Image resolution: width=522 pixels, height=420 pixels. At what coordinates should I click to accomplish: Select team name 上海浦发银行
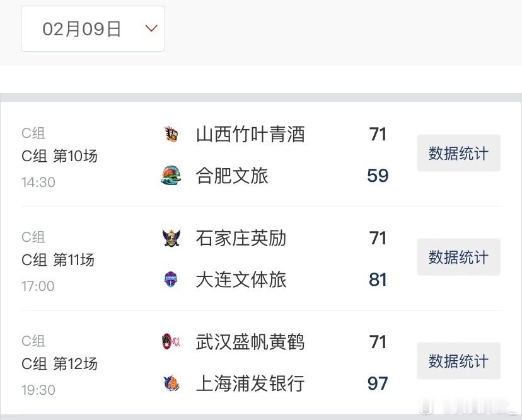click(x=250, y=383)
